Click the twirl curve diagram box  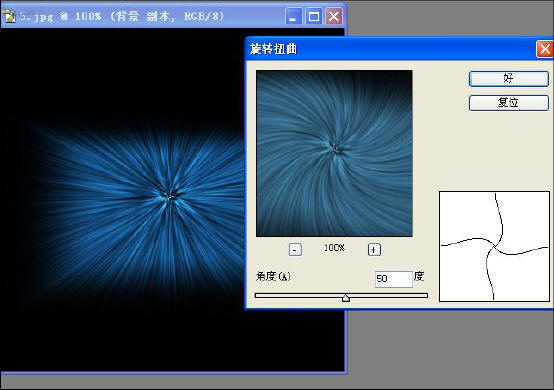(x=494, y=246)
